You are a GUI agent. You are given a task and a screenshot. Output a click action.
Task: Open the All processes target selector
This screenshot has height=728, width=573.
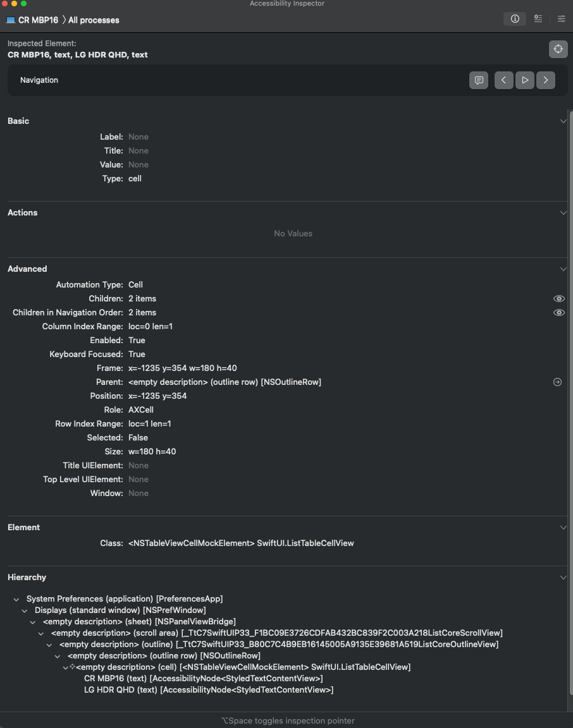tap(94, 20)
